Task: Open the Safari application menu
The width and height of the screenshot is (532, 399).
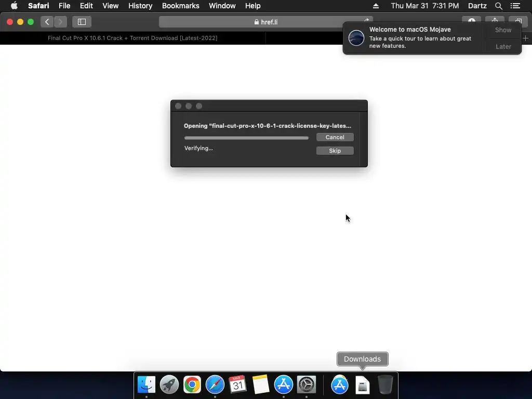Action: [x=38, y=6]
